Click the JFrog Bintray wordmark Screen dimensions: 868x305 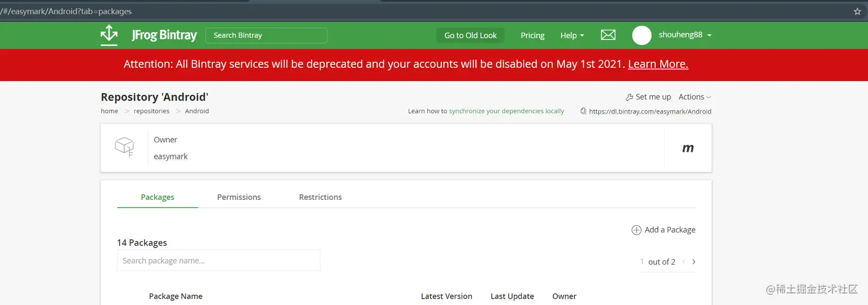(x=164, y=35)
